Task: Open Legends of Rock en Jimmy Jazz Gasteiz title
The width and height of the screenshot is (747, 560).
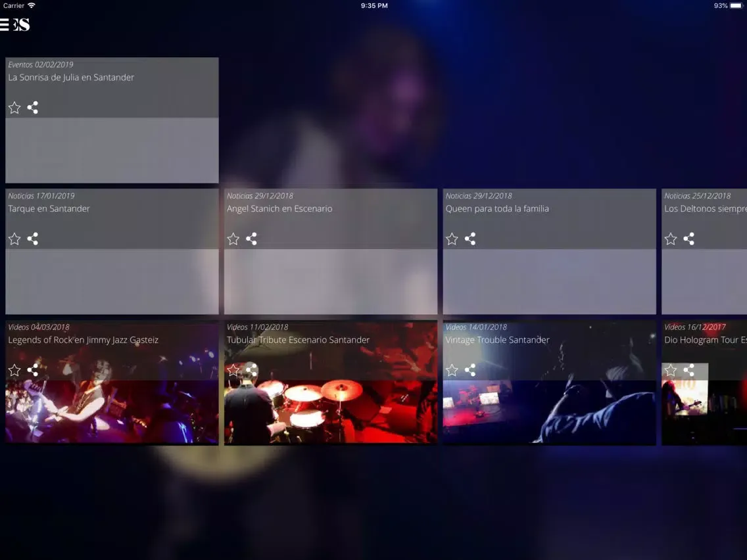Action: 83,340
